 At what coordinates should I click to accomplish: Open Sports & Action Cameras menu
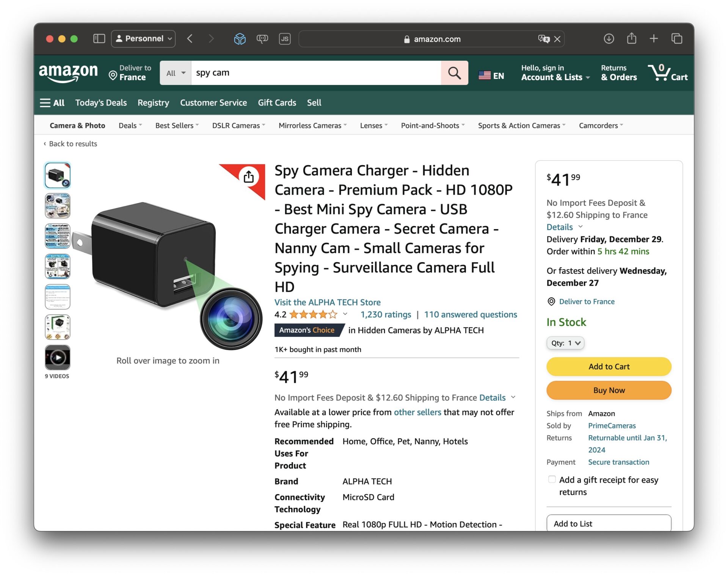pyautogui.click(x=521, y=126)
